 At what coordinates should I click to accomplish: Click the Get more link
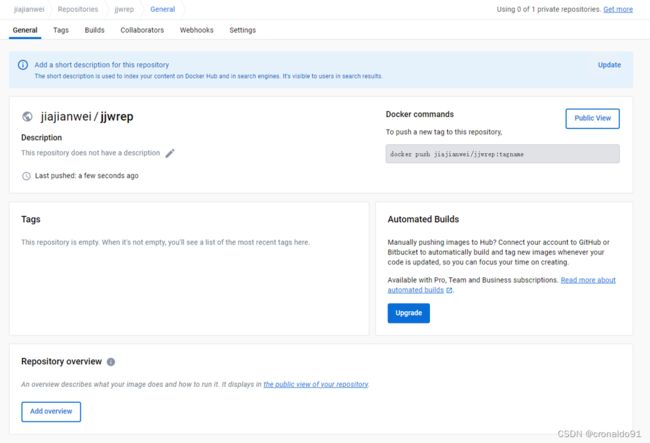618,9
